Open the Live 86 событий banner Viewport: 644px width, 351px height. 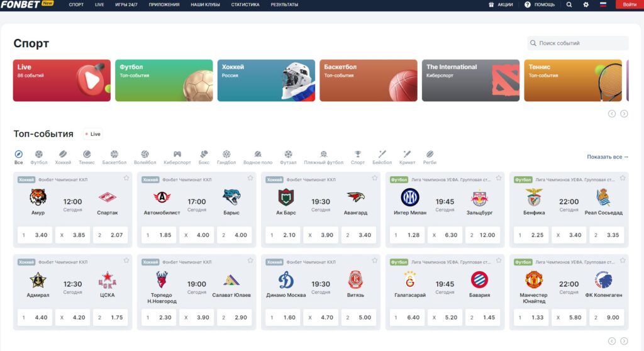[62, 81]
